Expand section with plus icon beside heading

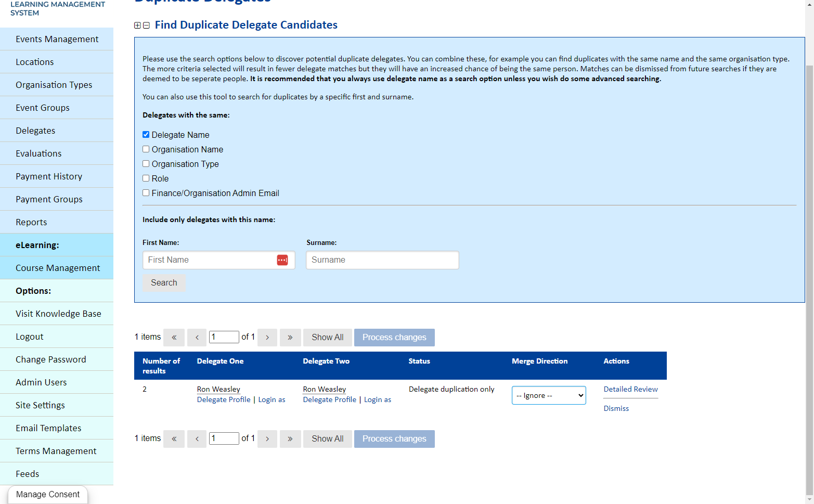[137, 25]
